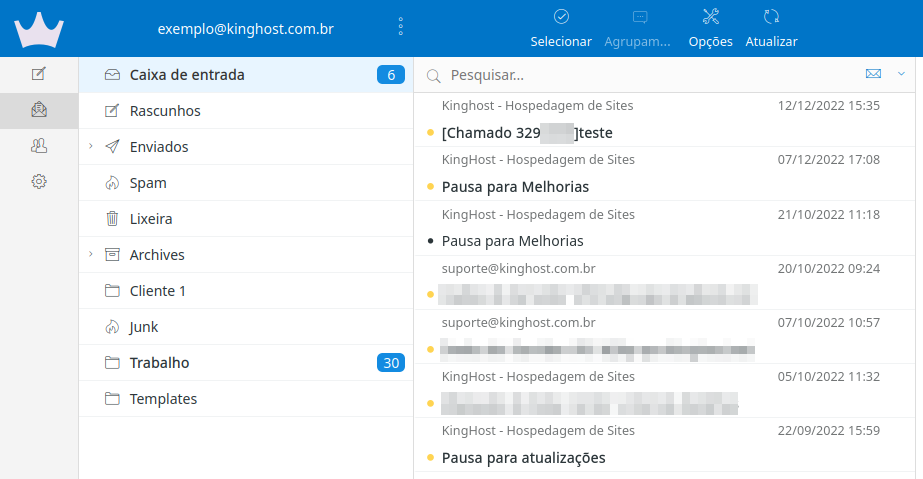Open the Opções tools menu

710,28
